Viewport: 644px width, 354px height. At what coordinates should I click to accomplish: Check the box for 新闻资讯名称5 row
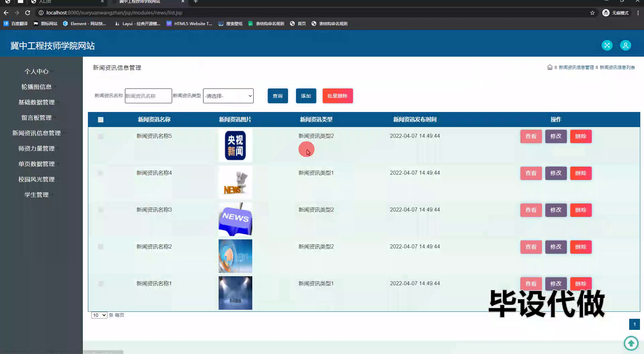[101, 136]
